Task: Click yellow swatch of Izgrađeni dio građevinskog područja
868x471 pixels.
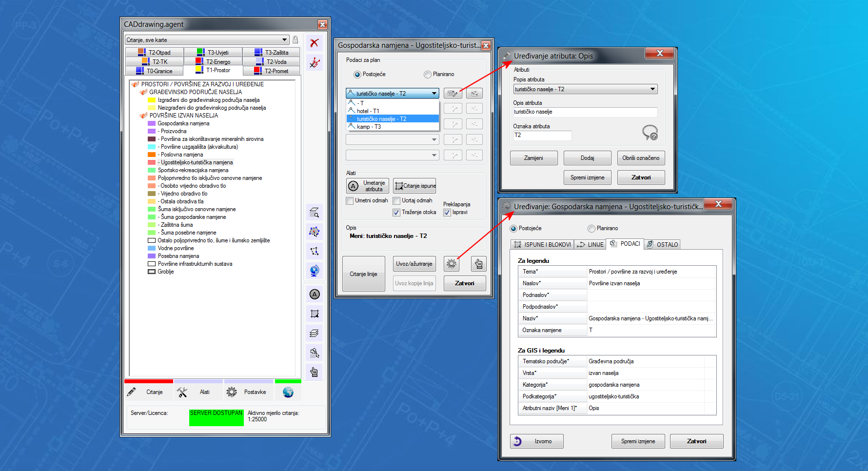Action: coord(152,100)
